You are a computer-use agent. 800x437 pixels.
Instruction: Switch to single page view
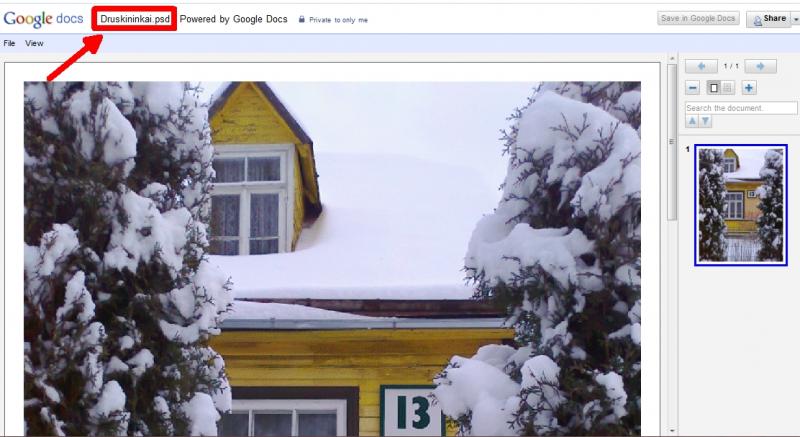pos(714,88)
